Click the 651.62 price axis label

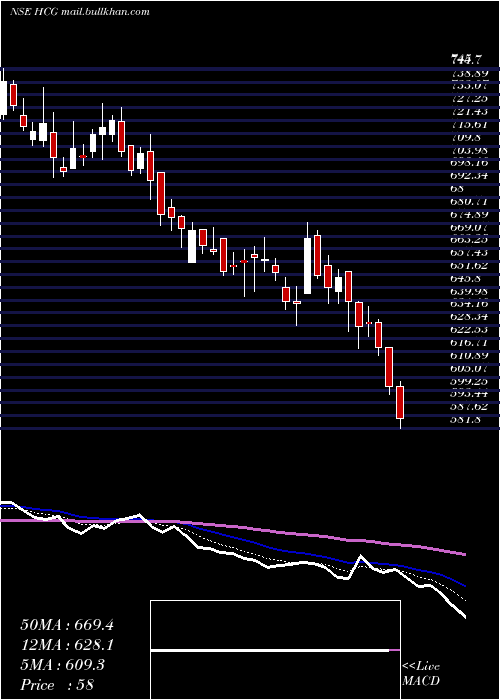click(x=469, y=266)
